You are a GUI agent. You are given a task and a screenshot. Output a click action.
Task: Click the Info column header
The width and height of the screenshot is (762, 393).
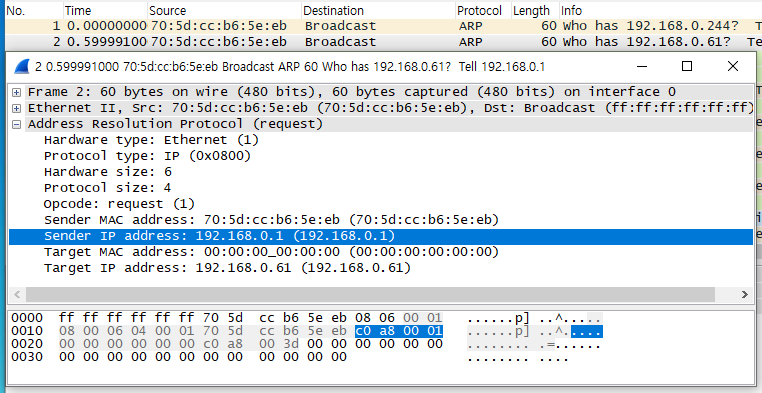(x=660, y=10)
